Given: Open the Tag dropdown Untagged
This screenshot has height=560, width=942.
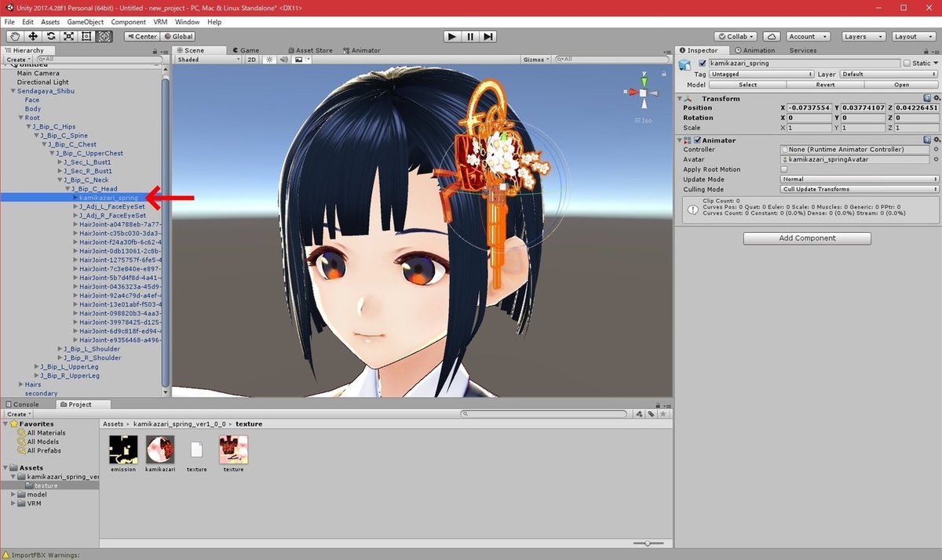Looking at the screenshot, I should coord(761,75).
